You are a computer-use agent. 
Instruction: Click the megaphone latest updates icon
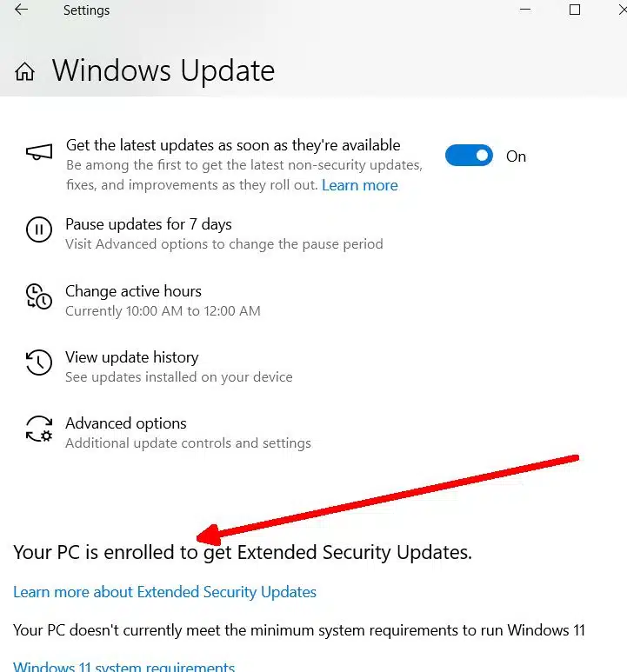click(39, 154)
